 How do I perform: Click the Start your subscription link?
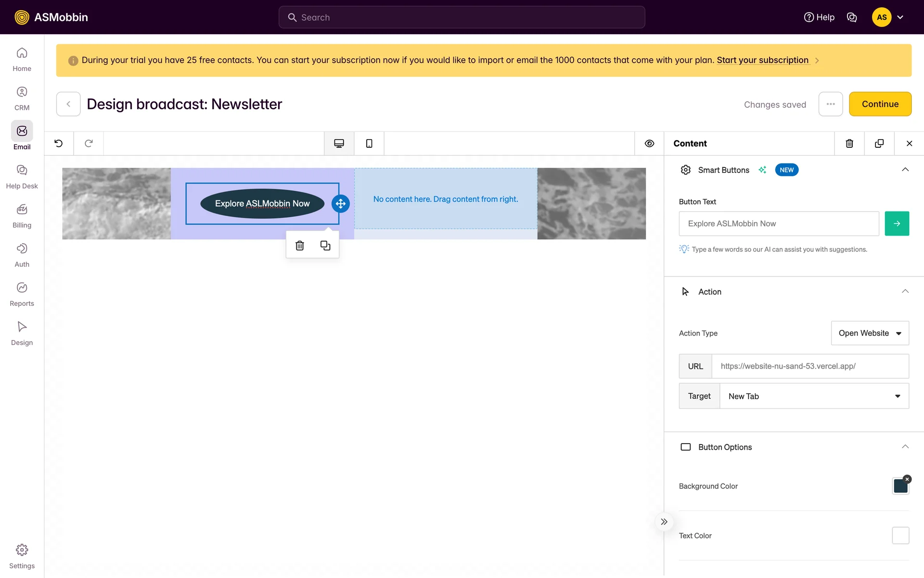pos(762,60)
